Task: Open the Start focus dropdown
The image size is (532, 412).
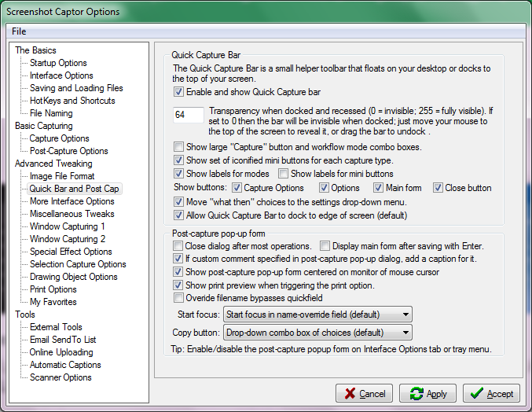Action: point(317,315)
